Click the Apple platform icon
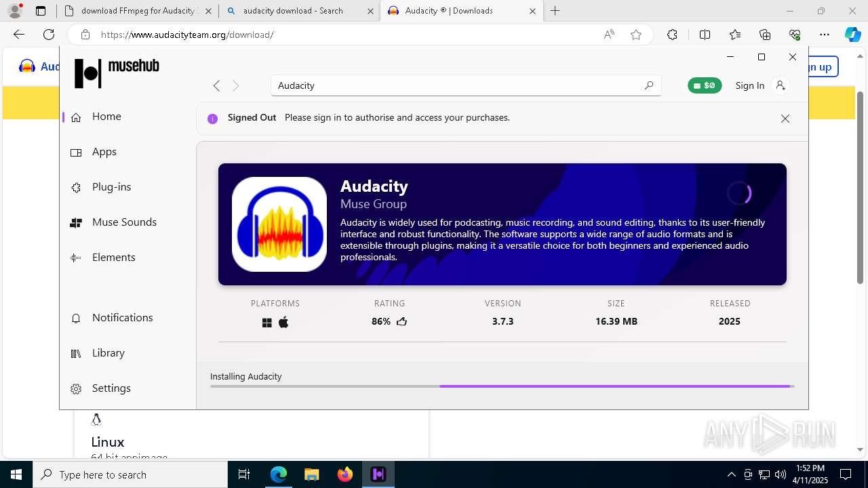The image size is (868, 488). [283, 322]
